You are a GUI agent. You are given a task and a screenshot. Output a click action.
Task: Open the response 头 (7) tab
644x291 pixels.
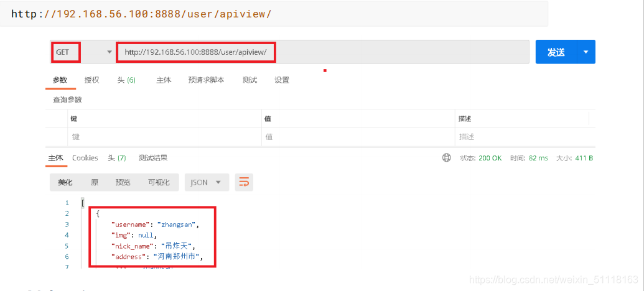click(117, 158)
